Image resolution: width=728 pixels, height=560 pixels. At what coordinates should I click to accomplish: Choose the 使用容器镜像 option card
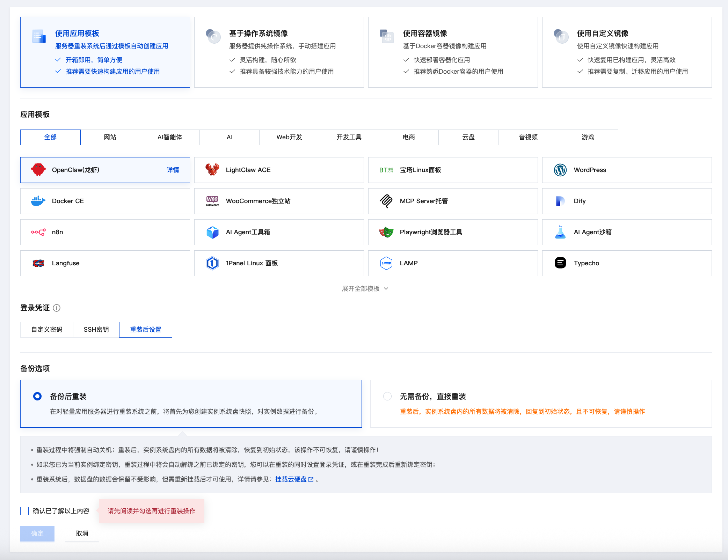click(x=453, y=52)
